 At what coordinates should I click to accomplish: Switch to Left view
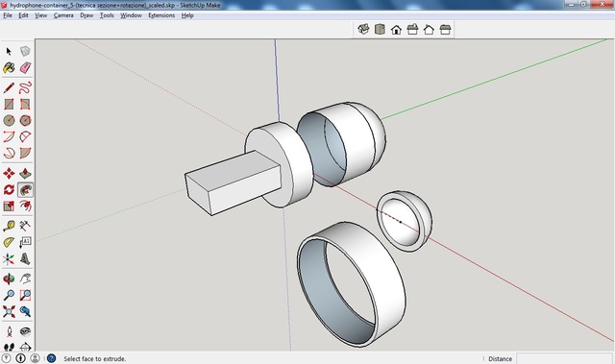click(445, 30)
